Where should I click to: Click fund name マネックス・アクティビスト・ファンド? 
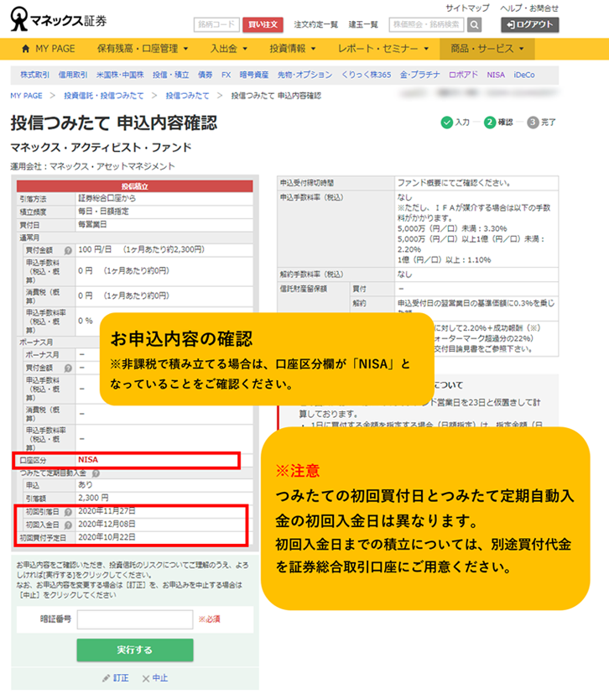pyautogui.click(x=101, y=148)
